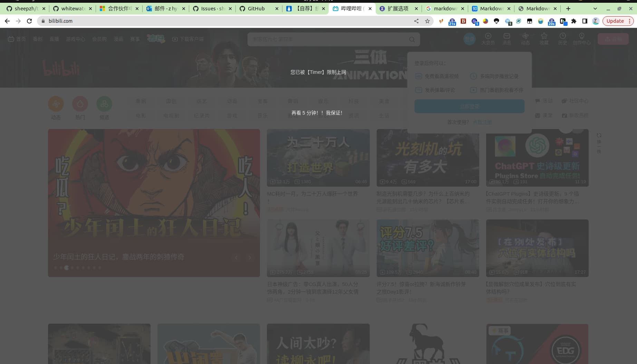Reload the bilibili page

click(x=29, y=21)
